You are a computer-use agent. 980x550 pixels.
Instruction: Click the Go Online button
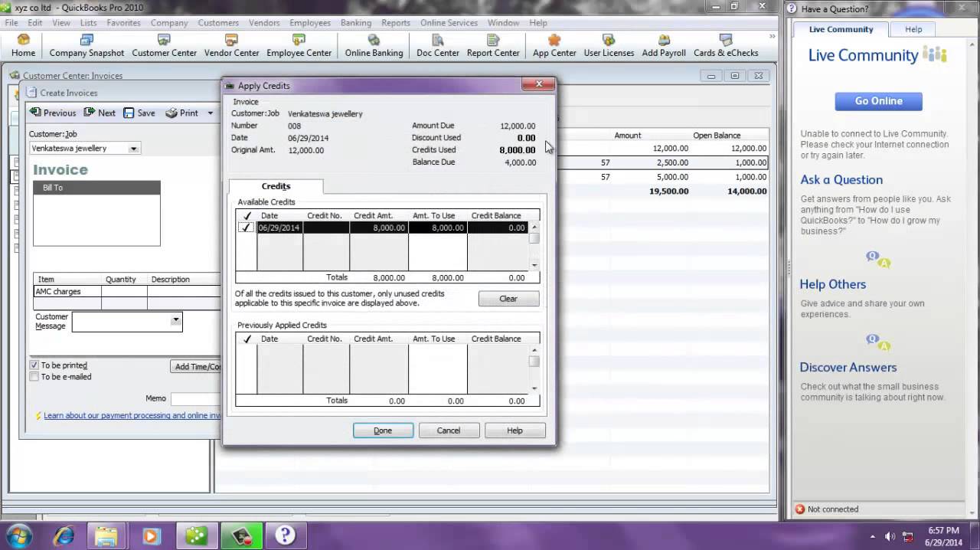[x=878, y=101]
